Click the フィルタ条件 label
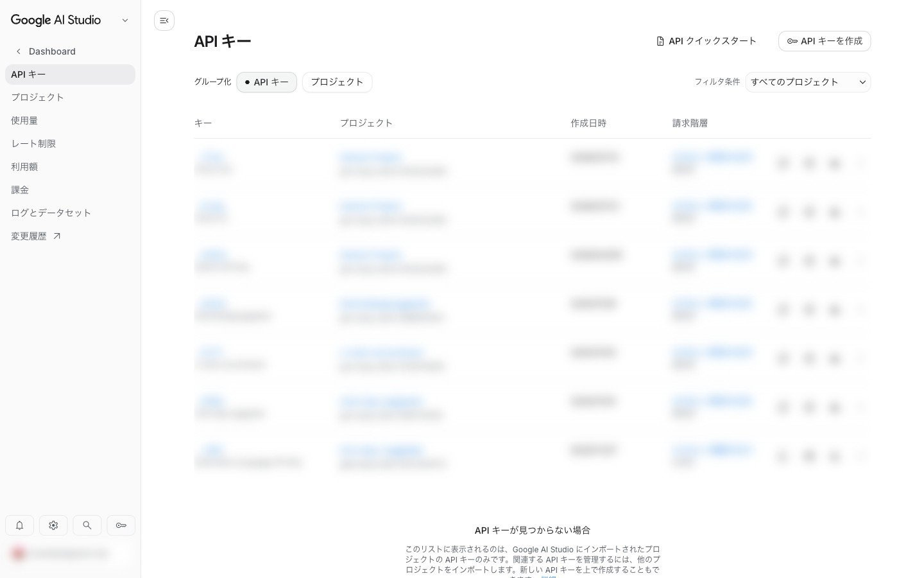The width and height of the screenshot is (924, 578). coord(717,82)
